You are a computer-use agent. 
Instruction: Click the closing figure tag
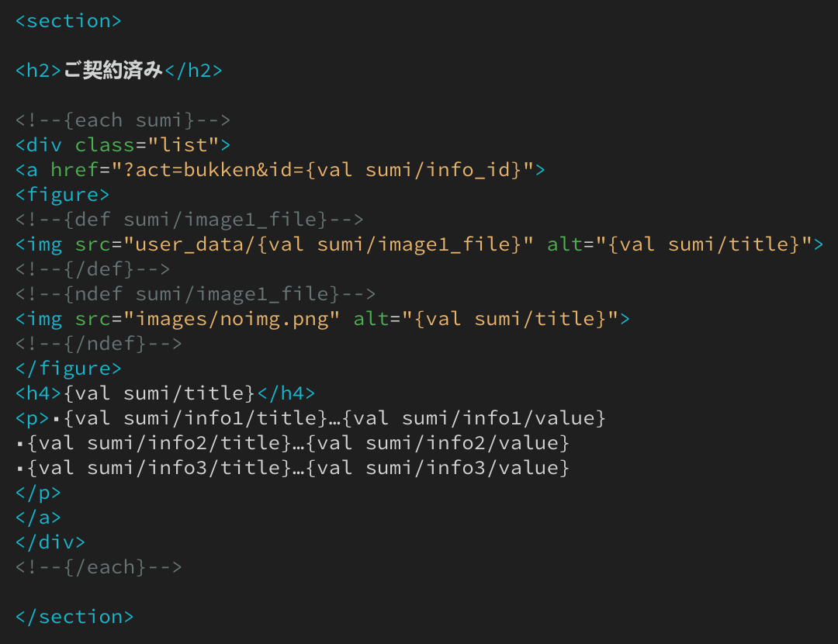(x=68, y=369)
